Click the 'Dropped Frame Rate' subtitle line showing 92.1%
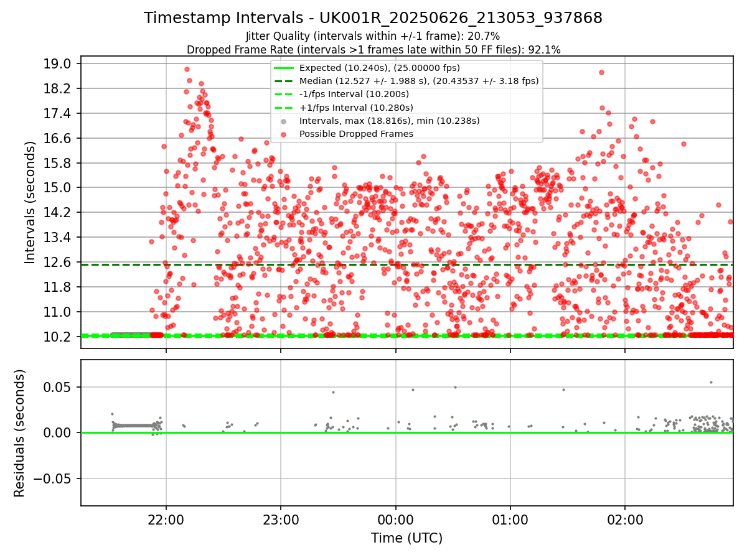 point(374,50)
